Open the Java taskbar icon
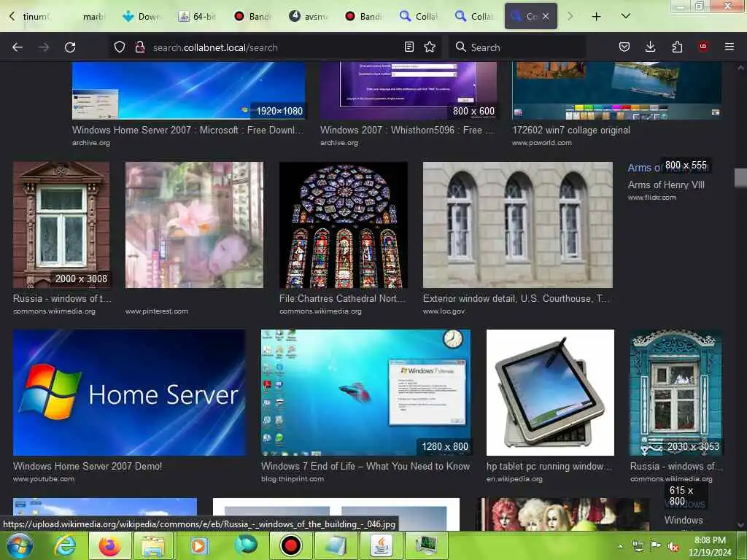Screen dimensions: 747x560 click(x=381, y=545)
